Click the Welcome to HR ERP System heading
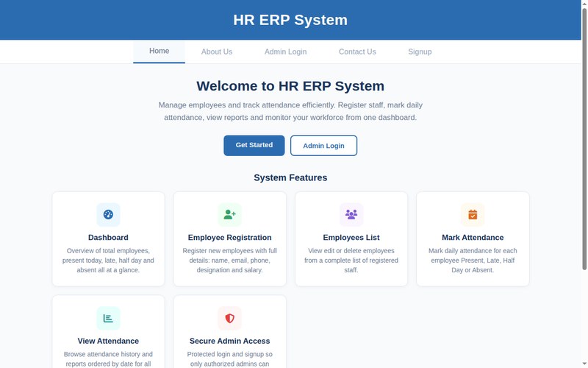 pos(290,86)
